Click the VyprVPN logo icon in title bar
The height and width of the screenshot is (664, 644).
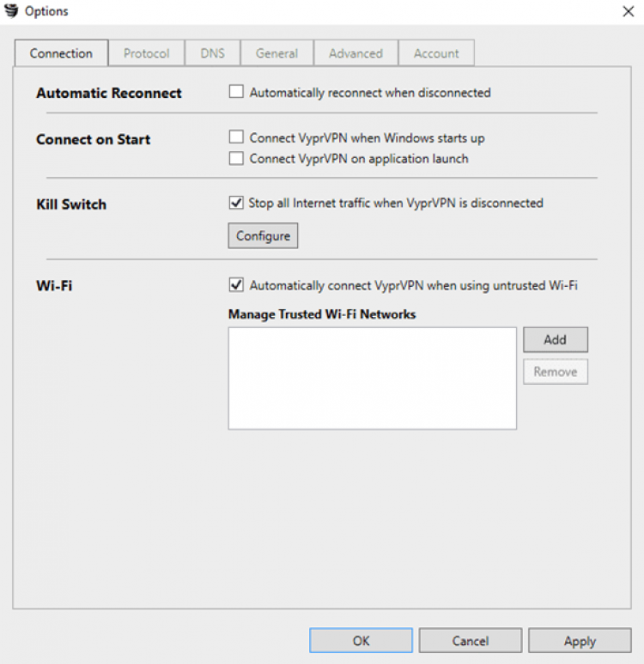pos(11,10)
